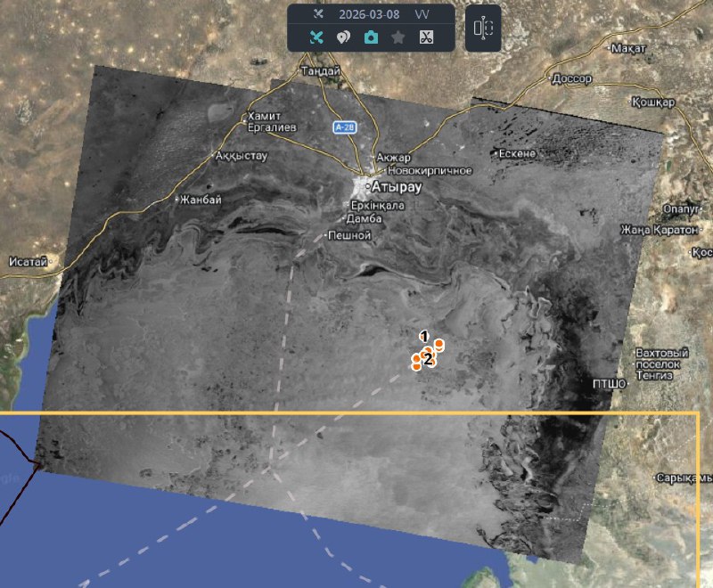The width and height of the screenshot is (713, 588).
Task: Toggle the teal satellite imagery layer icon
Action: click(x=316, y=37)
